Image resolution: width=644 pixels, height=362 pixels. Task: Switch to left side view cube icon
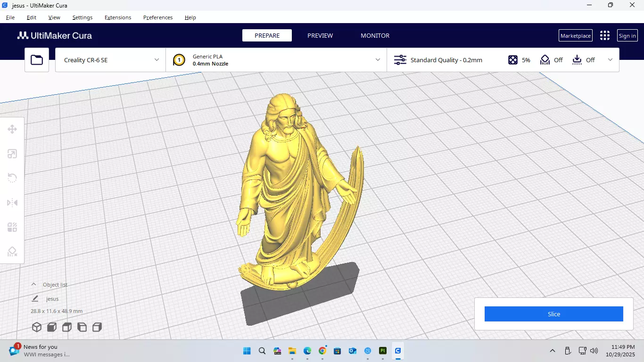pos(82,327)
